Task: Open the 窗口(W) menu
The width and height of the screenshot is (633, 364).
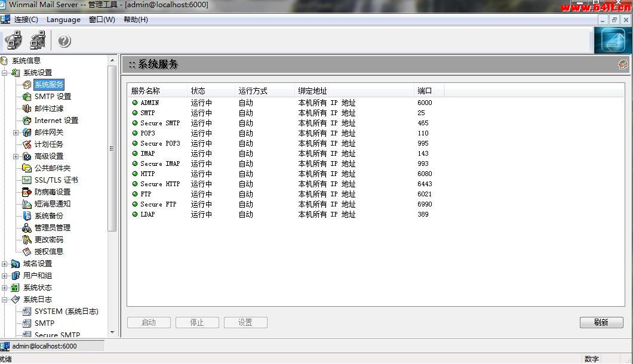Action: tap(102, 20)
